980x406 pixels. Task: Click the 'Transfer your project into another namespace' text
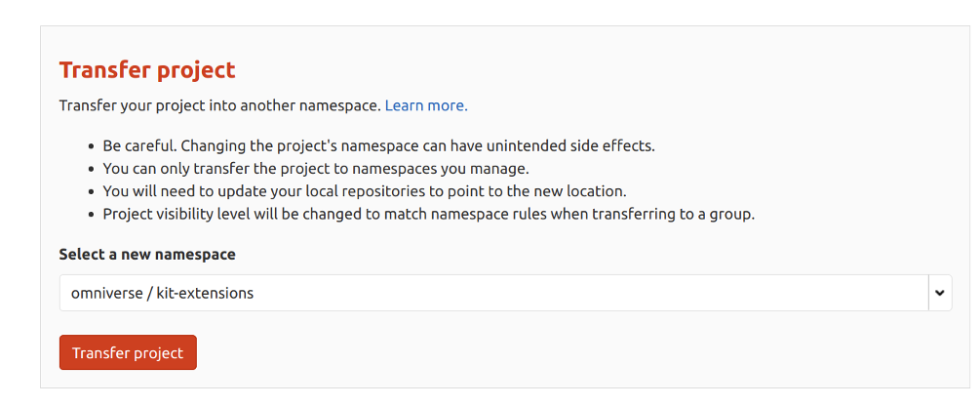click(219, 105)
